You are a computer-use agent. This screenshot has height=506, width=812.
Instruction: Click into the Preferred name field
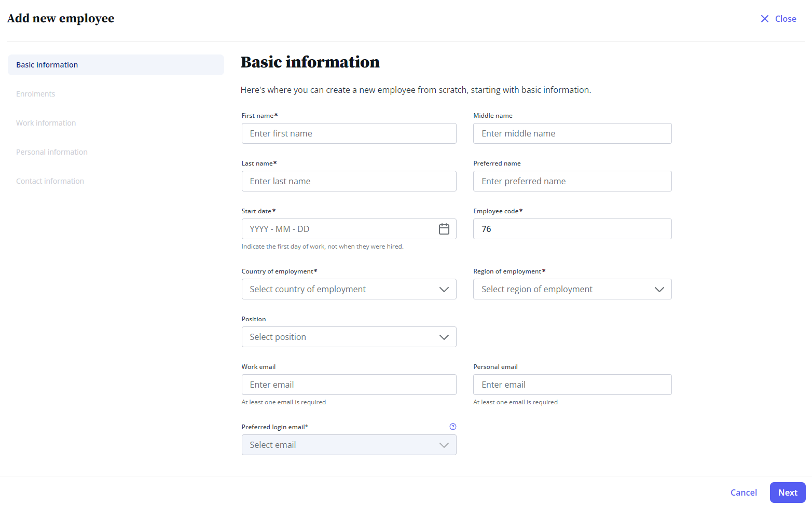pyautogui.click(x=572, y=181)
